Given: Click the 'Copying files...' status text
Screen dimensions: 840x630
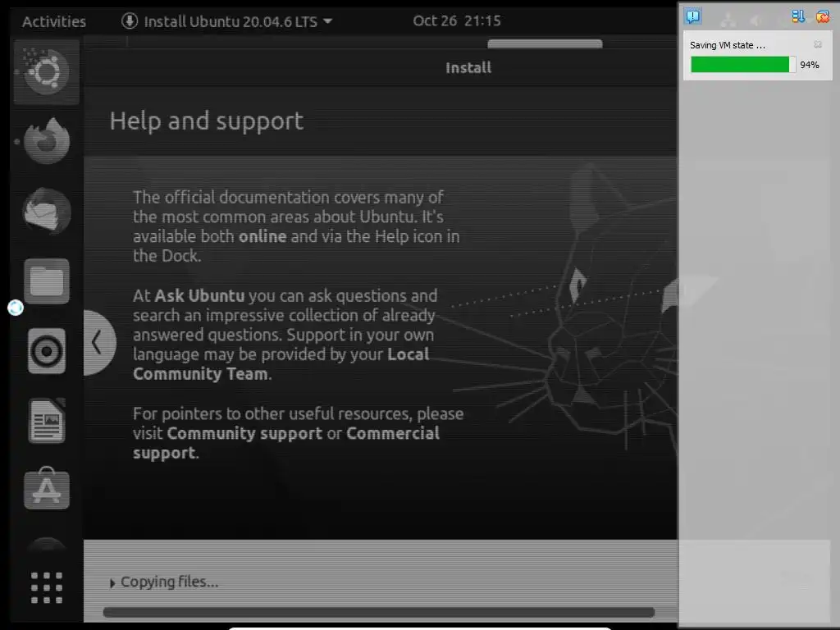Looking at the screenshot, I should [169, 582].
